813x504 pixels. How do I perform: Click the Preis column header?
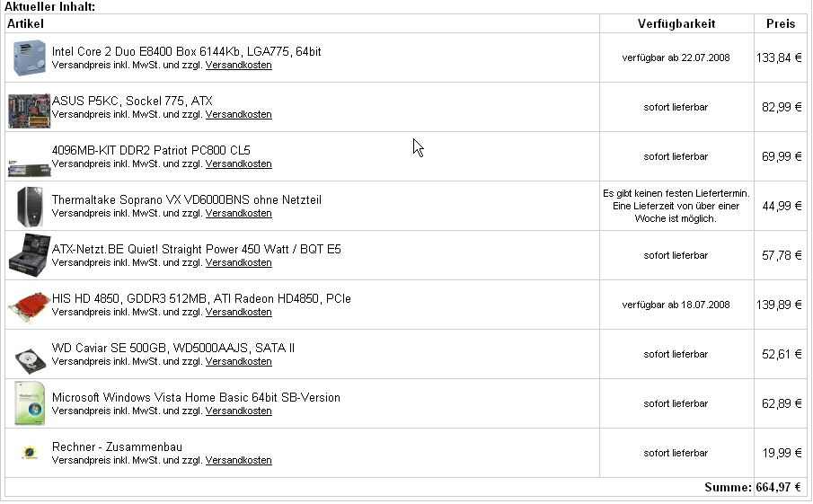780,23
